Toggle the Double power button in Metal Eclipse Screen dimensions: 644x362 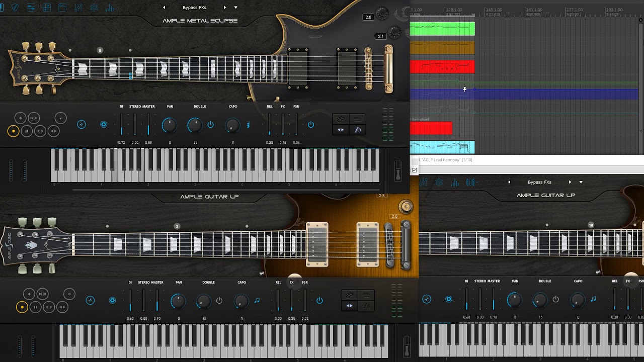coord(211,125)
